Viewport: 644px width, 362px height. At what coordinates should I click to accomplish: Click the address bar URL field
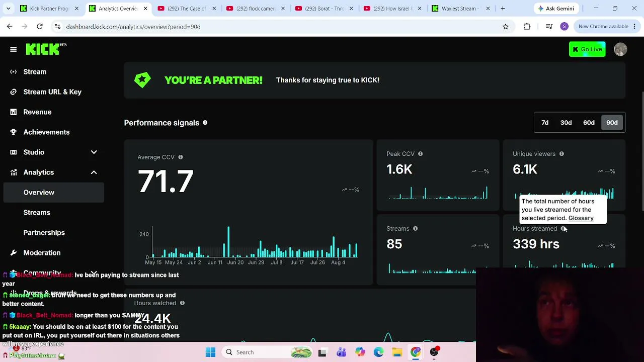click(x=282, y=27)
